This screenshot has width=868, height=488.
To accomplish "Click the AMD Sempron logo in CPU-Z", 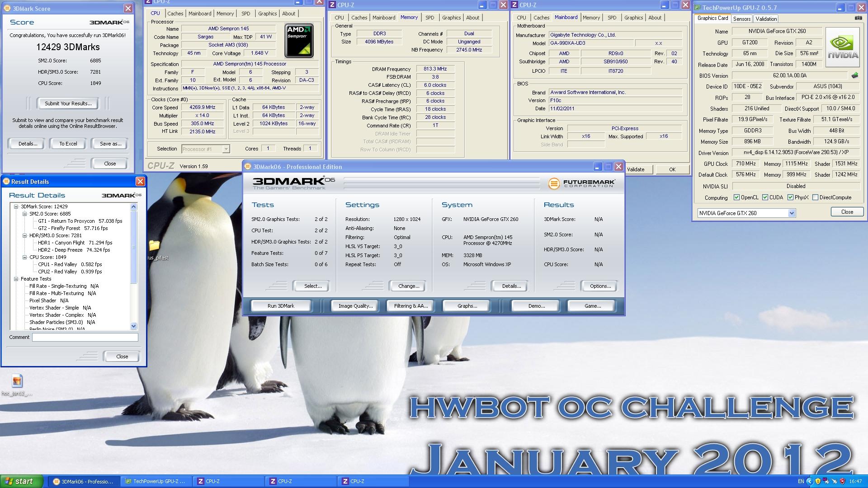I will (299, 41).
